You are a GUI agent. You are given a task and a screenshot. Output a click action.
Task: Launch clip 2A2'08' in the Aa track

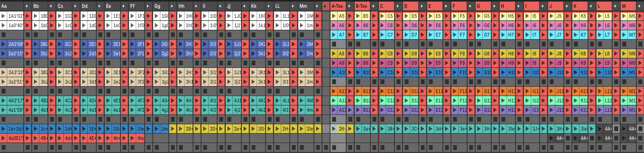point(3,44)
